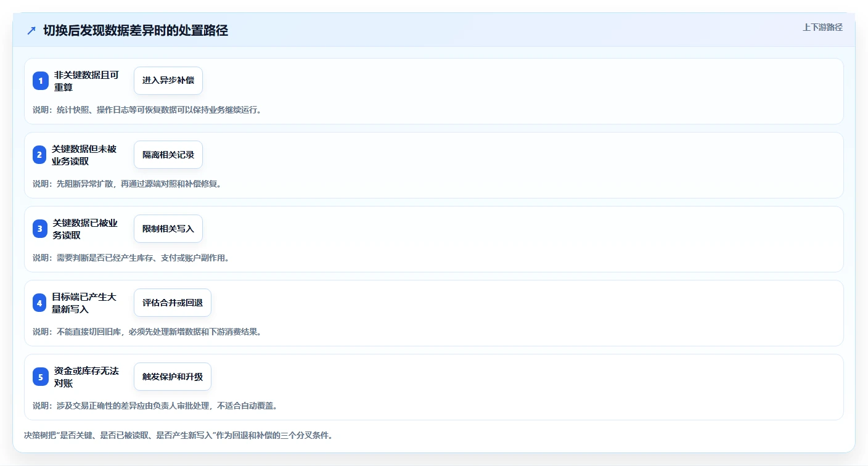This screenshot has height=466, width=868.
Task: Click the step 4 number badge
Action: point(39,303)
